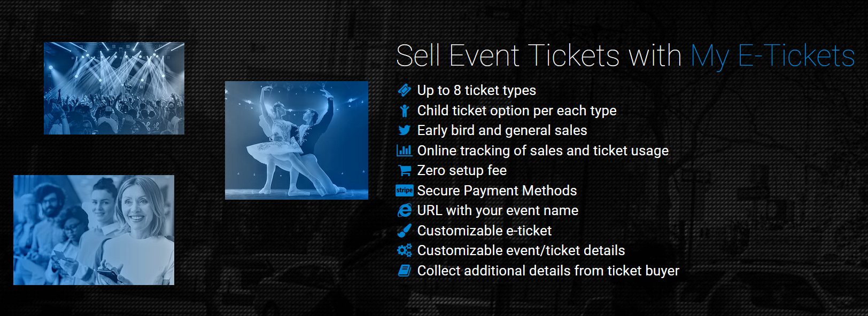Viewport: 868px width, 316px height.
Task: Click the Online tracking of sales text
Action: click(x=543, y=151)
